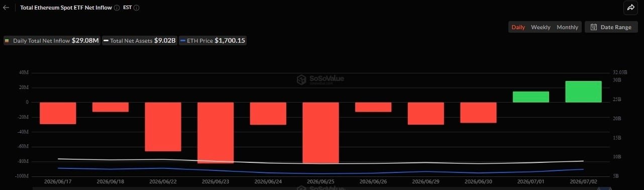Select the red bar for 2026/06/22
The height and width of the screenshot is (190, 644).
pos(163,127)
